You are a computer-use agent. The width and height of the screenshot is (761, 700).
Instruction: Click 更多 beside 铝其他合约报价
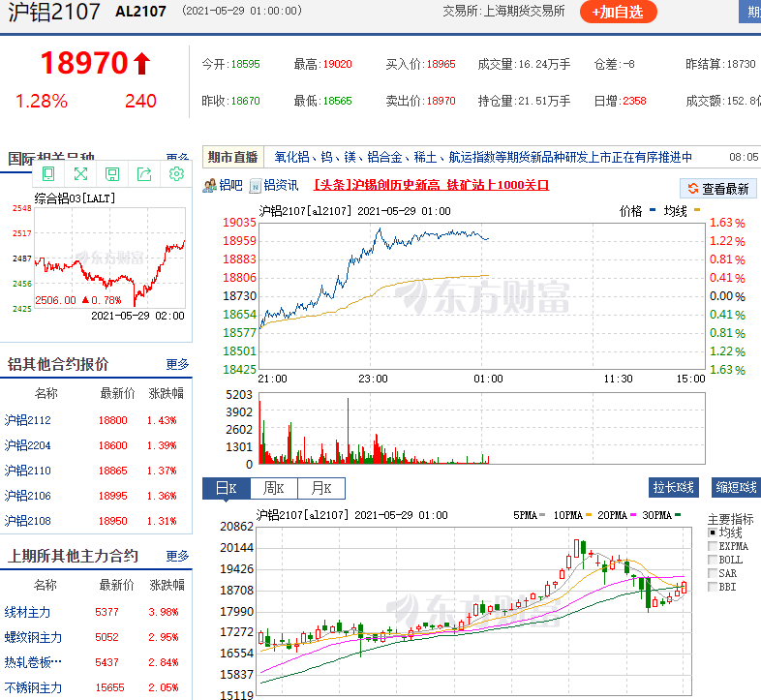[x=177, y=364]
